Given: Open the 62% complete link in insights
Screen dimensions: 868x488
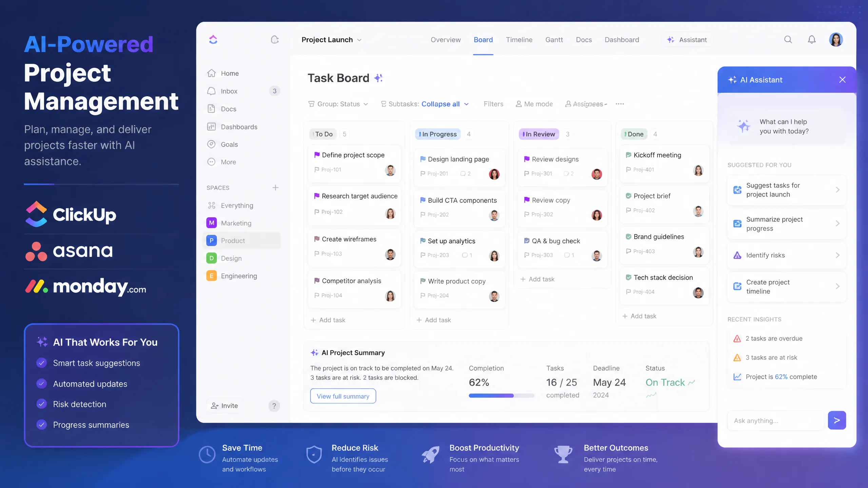Looking at the screenshot, I should (x=781, y=377).
